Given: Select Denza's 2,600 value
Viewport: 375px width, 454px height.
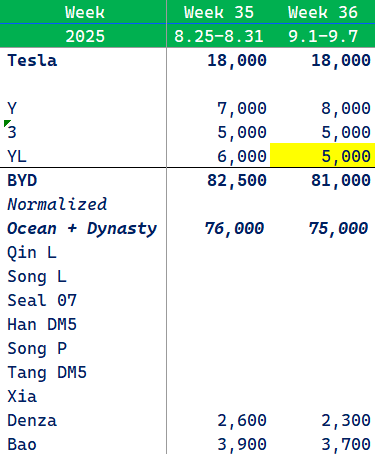Looking at the screenshot, I should click(x=242, y=420).
